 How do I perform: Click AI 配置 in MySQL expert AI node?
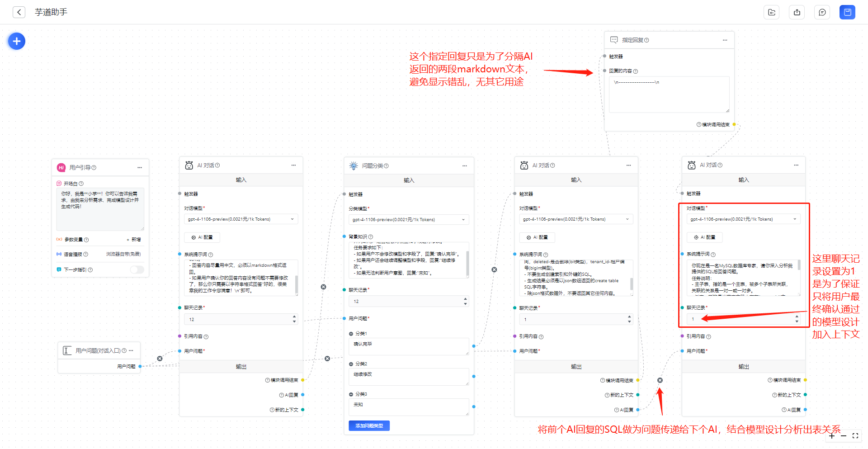click(x=705, y=237)
